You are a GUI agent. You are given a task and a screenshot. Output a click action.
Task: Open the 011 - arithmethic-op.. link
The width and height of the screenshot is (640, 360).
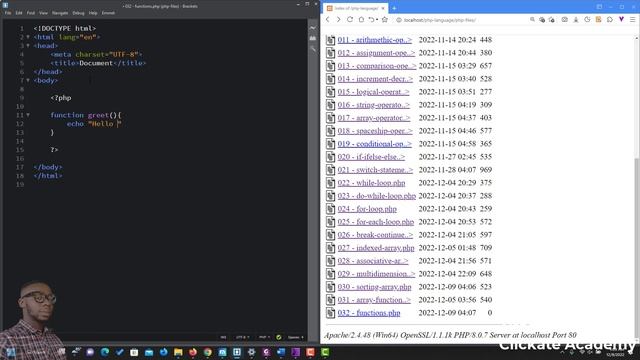375,40
